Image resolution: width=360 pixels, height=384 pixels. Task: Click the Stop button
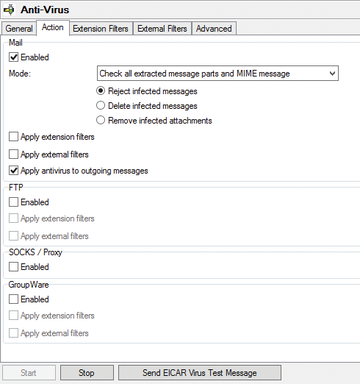87,373
